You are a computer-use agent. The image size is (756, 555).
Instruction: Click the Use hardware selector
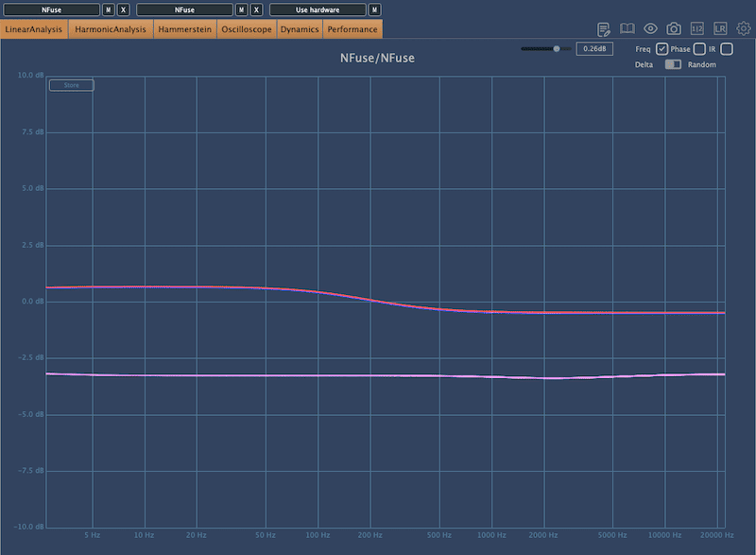318,9
